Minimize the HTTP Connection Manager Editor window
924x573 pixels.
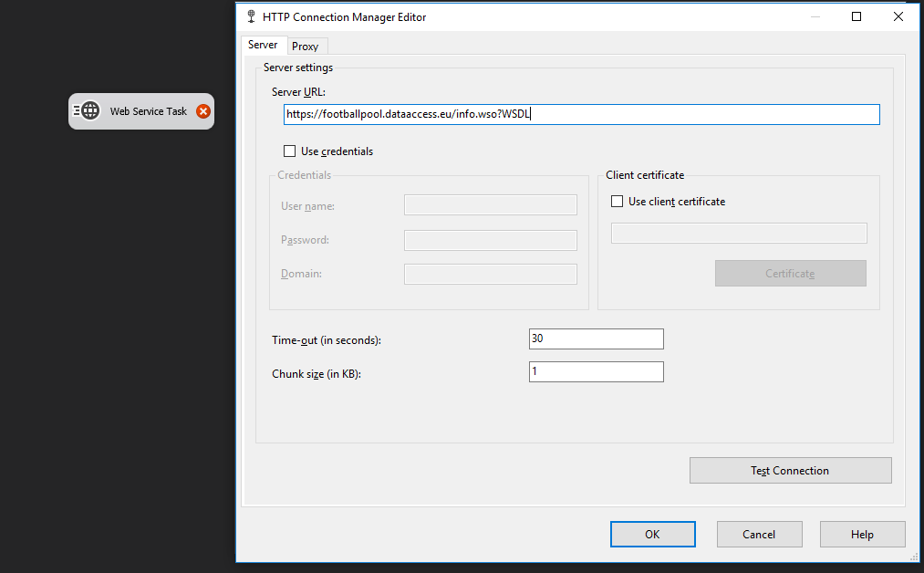[x=815, y=16]
